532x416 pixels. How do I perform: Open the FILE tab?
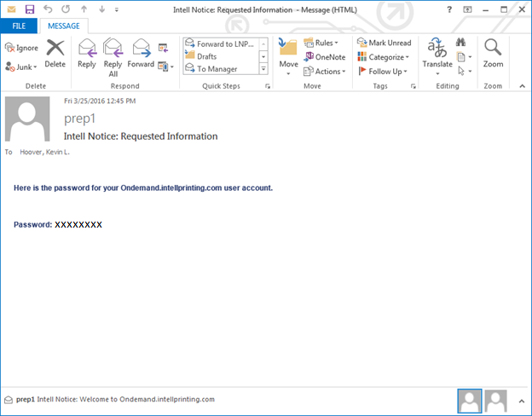coord(18,26)
